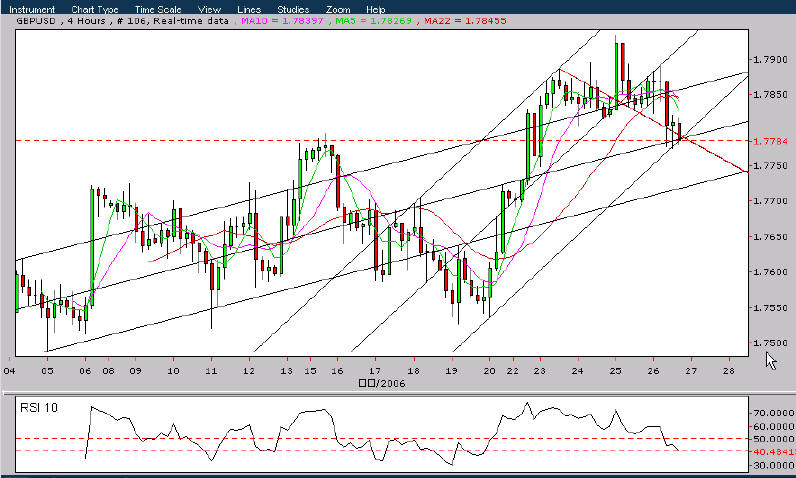
Task: Click the 1.7500 price axis label
Action: [x=770, y=343]
